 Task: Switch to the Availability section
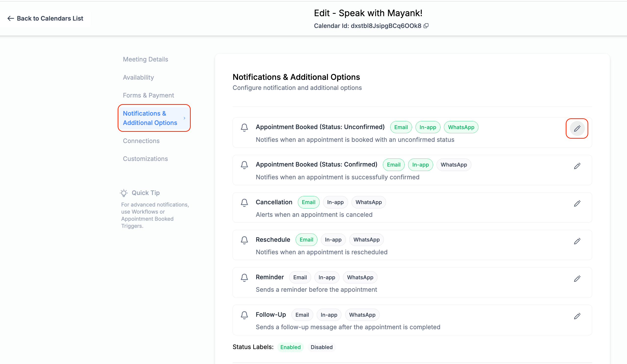click(x=138, y=77)
